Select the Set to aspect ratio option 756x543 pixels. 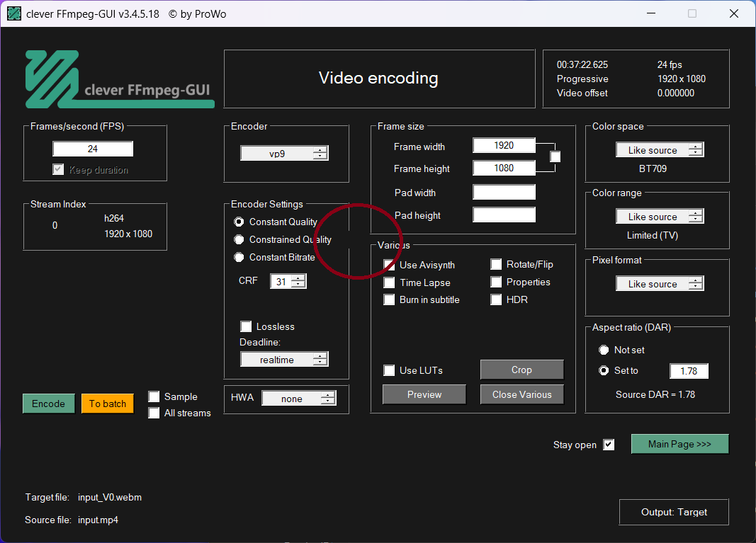click(x=604, y=370)
